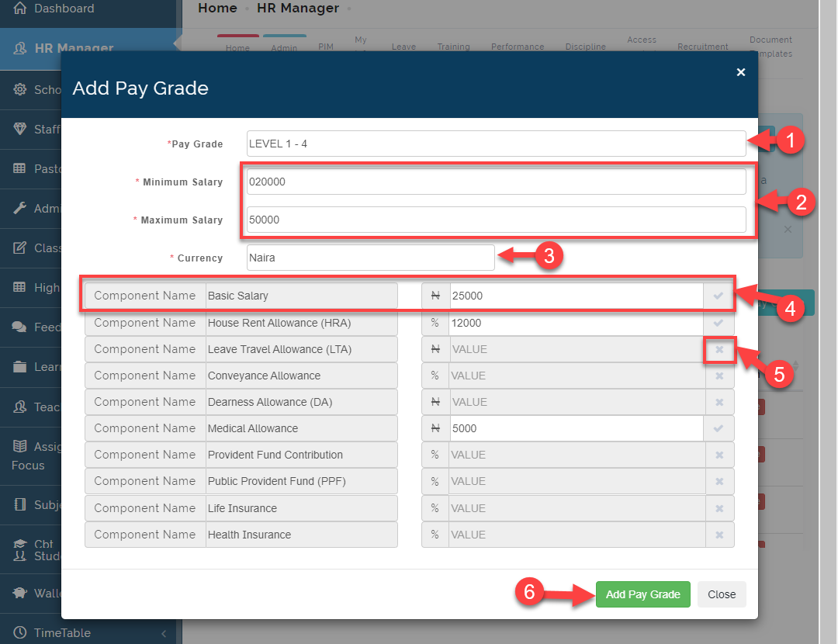Click the TimeTable clock icon in sidebar
The image size is (838, 644).
coord(19,632)
